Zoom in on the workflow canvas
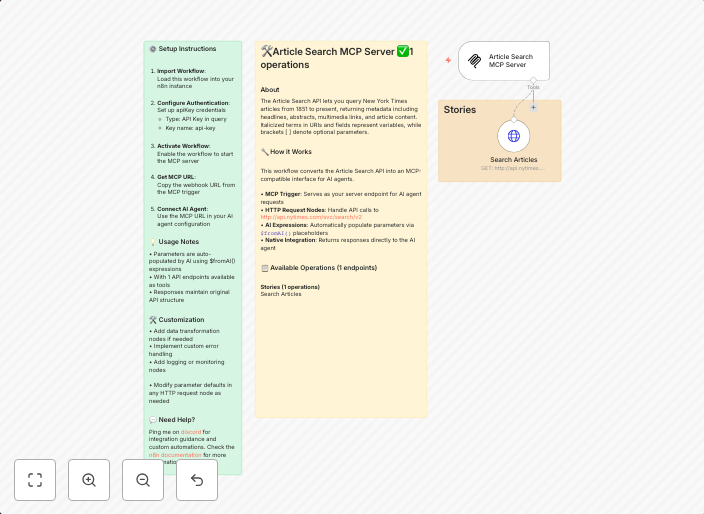 coord(89,480)
